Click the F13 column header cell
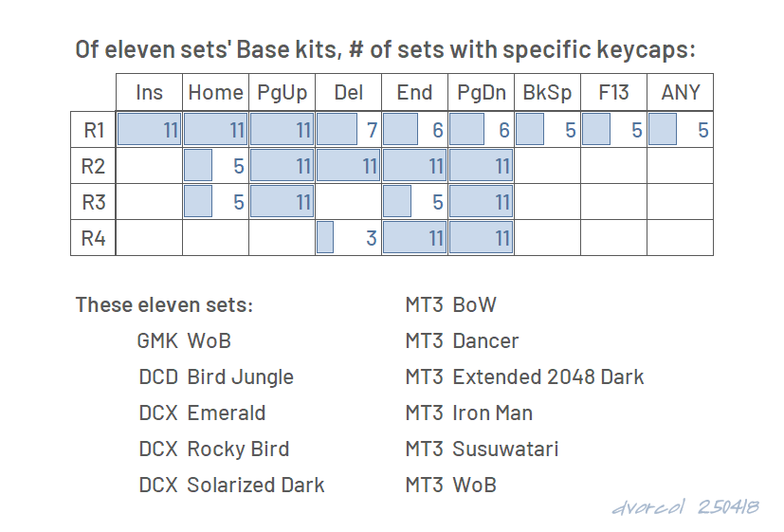 click(x=613, y=93)
